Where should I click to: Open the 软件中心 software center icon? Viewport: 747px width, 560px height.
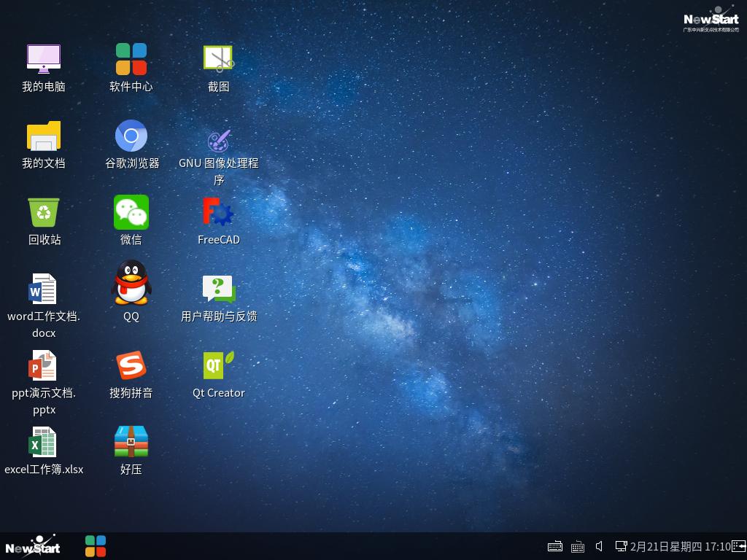pyautogui.click(x=131, y=60)
